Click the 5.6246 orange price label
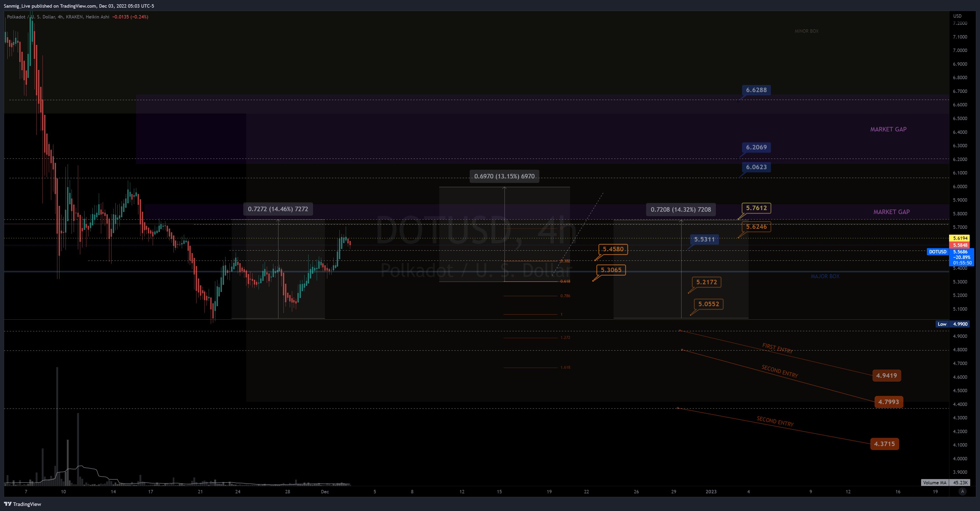This screenshot has width=980, height=511. [756, 227]
